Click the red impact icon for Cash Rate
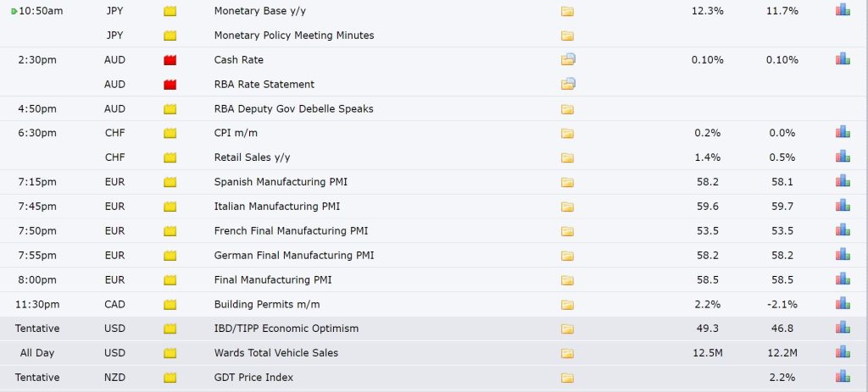 [x=170, y=60]
